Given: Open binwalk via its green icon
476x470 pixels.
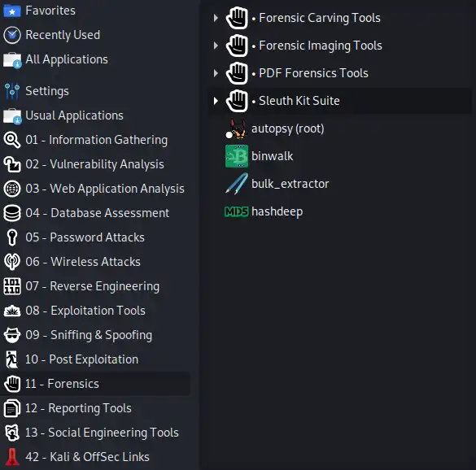Looking at the screenshot, I should pyautogui.click(x=237, y=156).
